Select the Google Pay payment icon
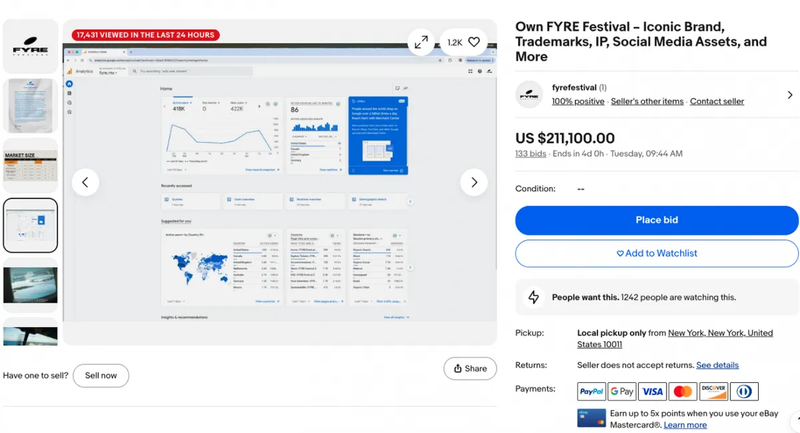 tap(622, 391)
